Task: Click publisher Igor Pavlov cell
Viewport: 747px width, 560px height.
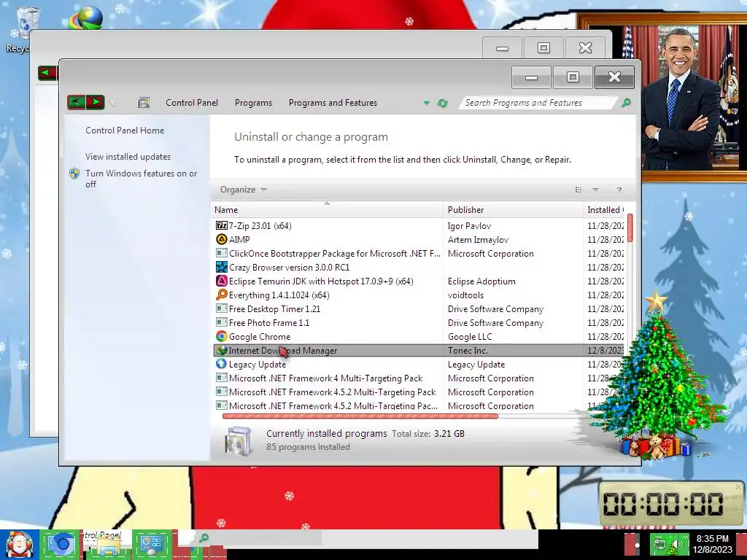Action: [x=469, y=226]
